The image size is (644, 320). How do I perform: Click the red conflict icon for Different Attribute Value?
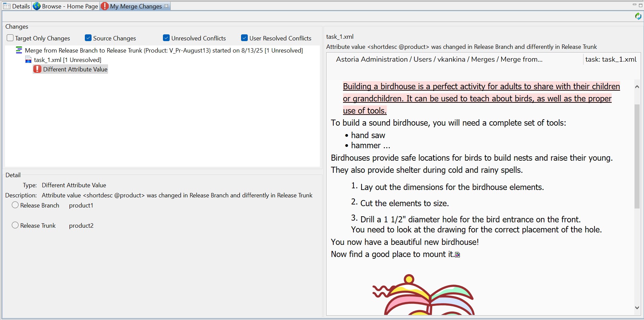(37, 69)
